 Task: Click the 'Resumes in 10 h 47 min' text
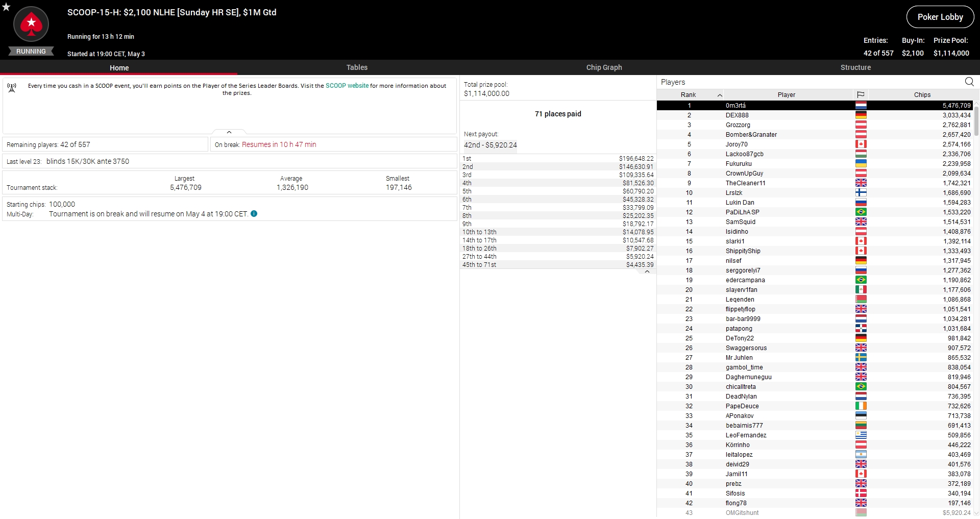coord(279,144)
